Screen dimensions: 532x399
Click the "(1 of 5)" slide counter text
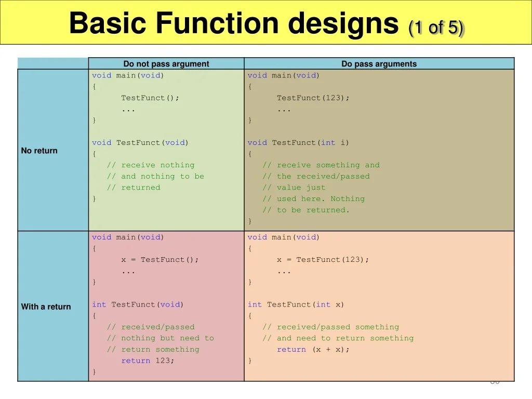(436, 28)
